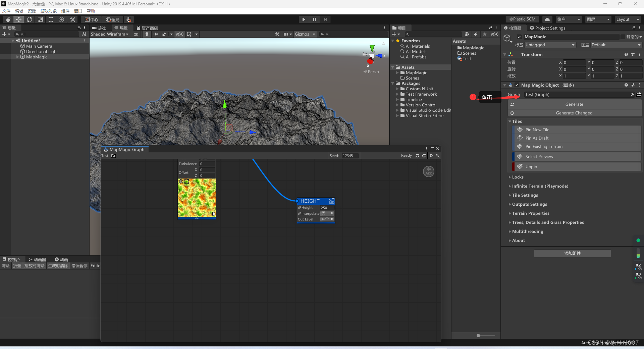This screenshot has height=349, width=644.
Task: Open the Graph folder picker icon
Action: pyautogui.click(x=639, y=95)
